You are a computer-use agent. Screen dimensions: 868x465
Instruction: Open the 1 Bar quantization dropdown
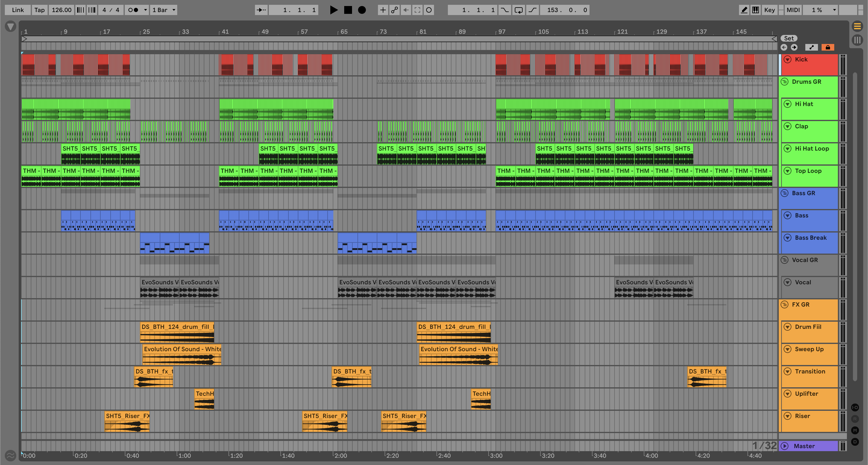point(164,10)
